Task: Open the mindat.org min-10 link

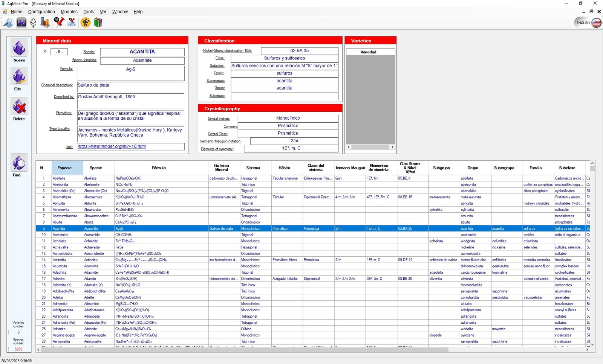Action: 112,146
